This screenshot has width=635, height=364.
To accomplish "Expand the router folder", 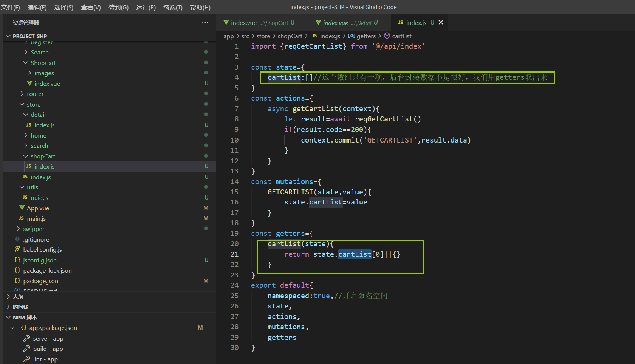I will (x=35, y=94).
